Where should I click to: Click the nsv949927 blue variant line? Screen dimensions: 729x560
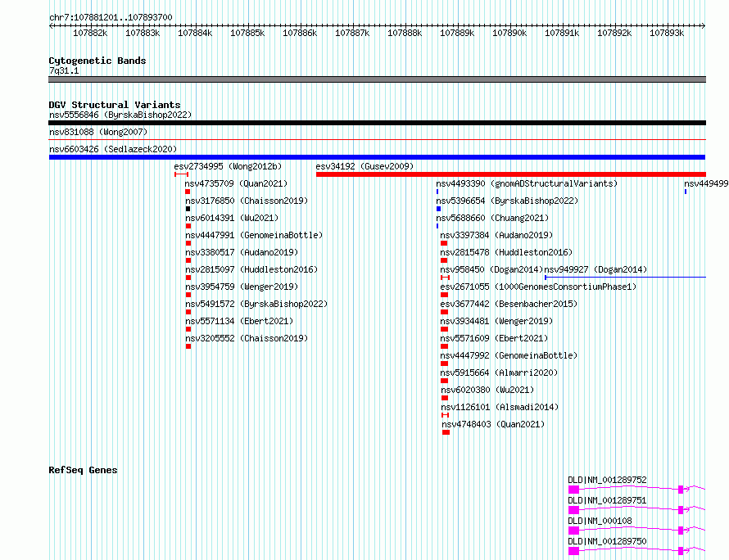tap(625, 278)
